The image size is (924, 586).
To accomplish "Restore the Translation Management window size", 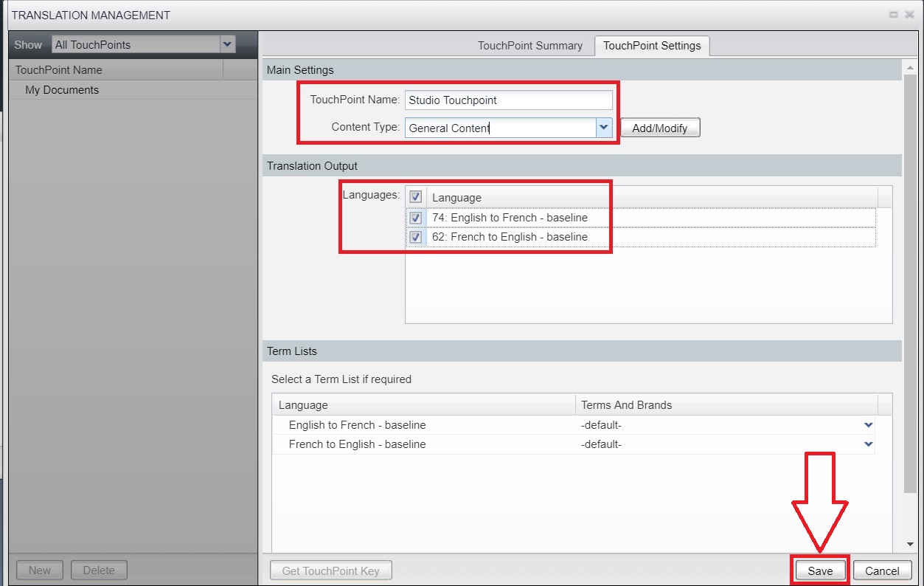I will click(893, 15).
